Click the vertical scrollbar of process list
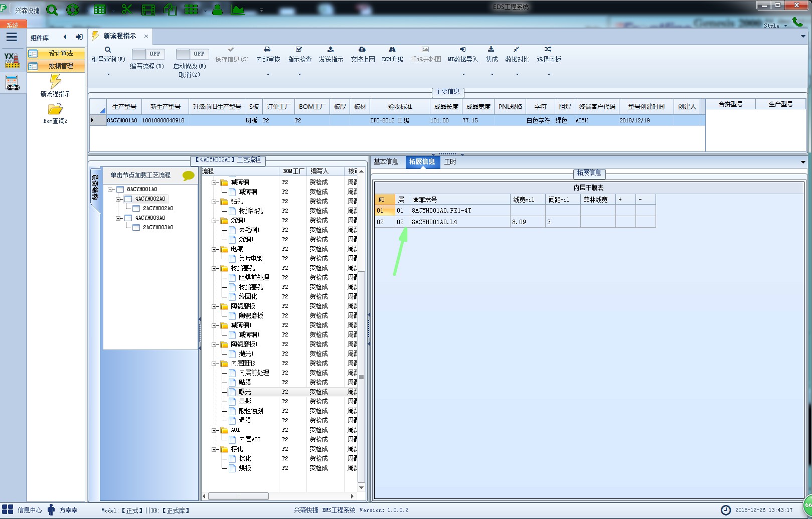Viewport: 812px width, 519px height. [x=361, y=376]
